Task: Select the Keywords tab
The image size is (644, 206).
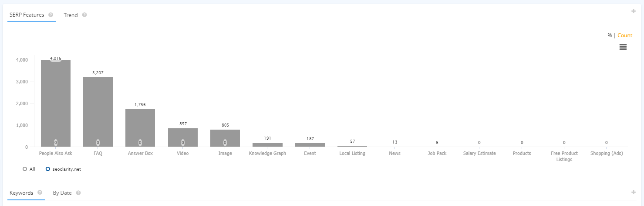Action: [21, 192]
